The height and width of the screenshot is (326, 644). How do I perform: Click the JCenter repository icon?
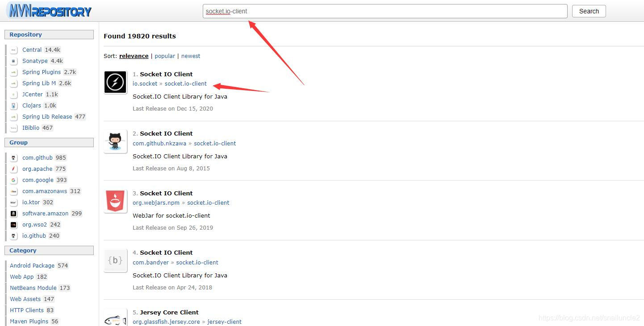tap(14, 95)
